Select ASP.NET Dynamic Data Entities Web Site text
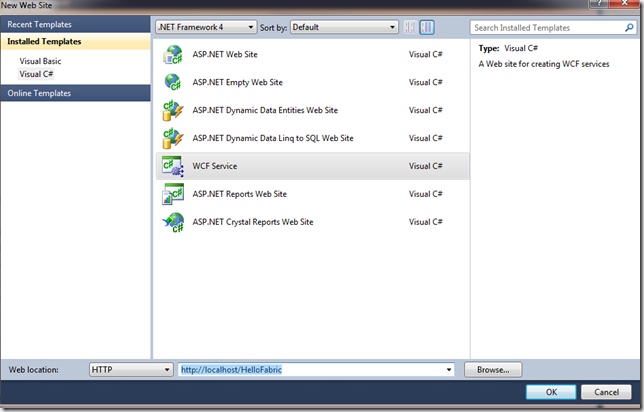The width and height of the screenshot is (644, 412). click(265, 110)
